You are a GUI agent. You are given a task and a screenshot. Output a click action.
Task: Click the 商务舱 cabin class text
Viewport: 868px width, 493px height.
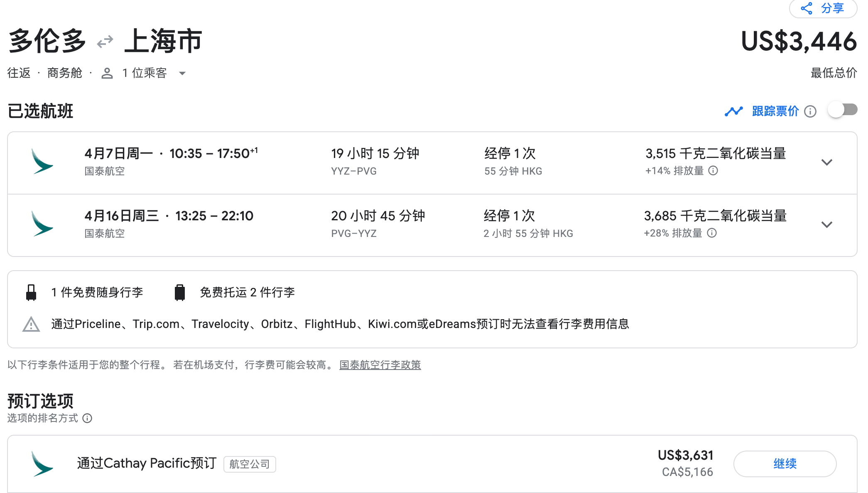[65, 73]
